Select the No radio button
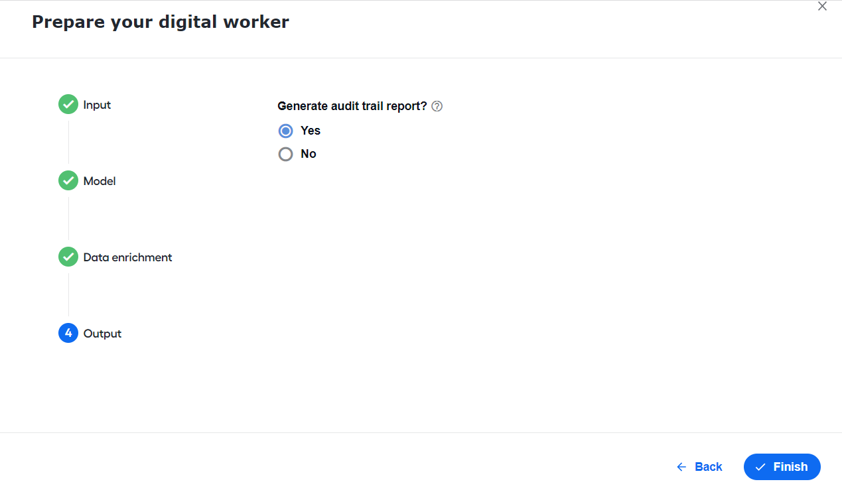Viewport: 842px width, 504px height. [285, 154]
